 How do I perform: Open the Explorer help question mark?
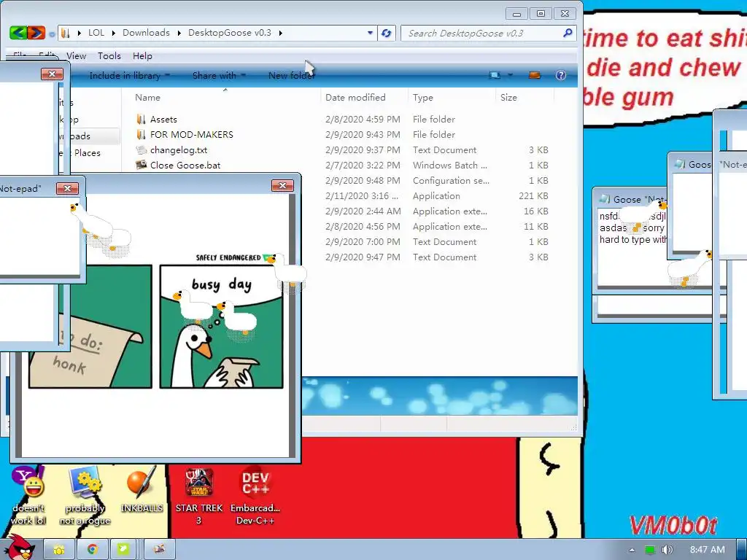click(561, 75)
